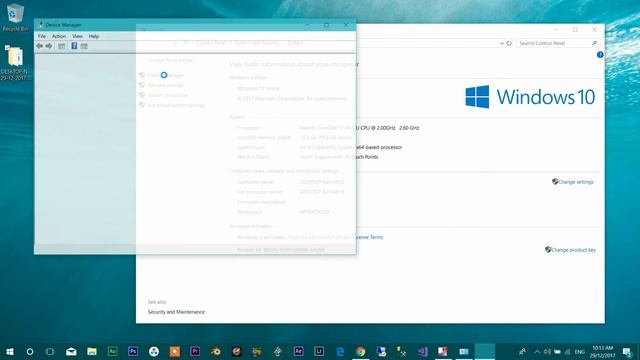Open the Help menu in Device Manager
This screenshot has width=640, height=360.
(x=94, y=36)
